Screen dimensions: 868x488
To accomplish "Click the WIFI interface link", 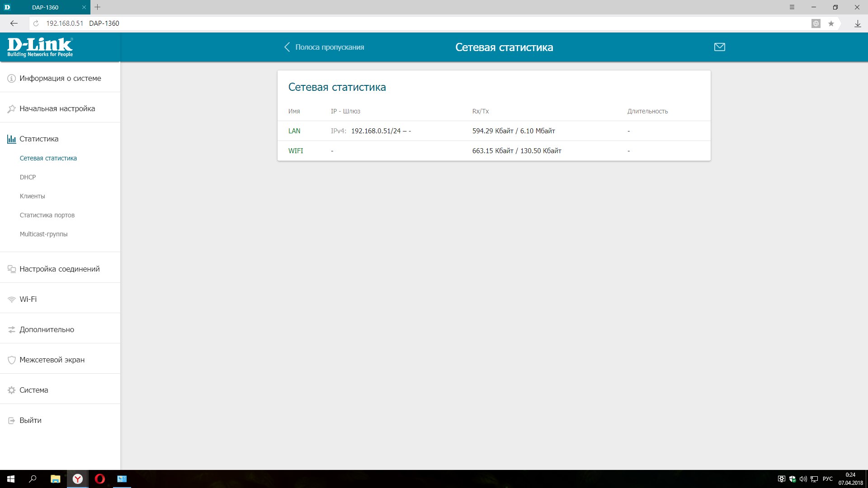I will click(296, 151).
